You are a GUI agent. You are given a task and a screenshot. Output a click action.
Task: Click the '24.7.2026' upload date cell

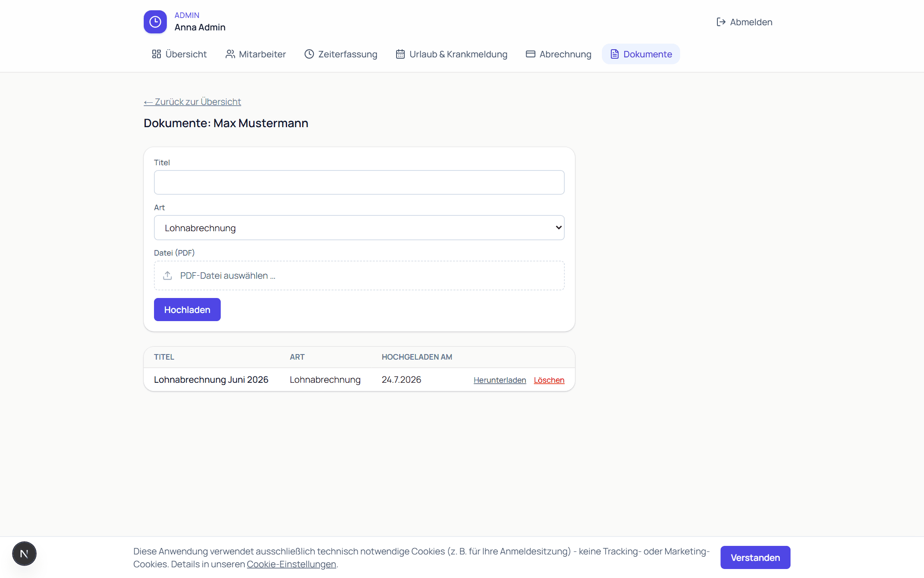[x=401, y=380]
